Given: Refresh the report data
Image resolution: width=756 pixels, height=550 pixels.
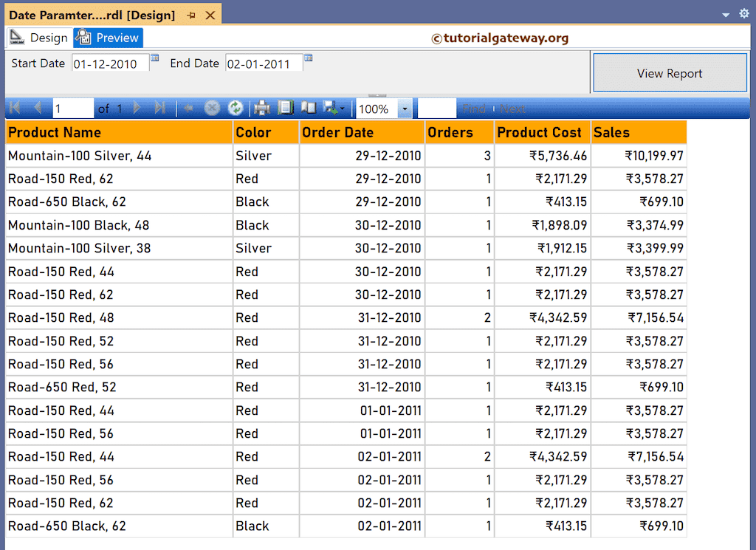Looking at the screenshot, I should click(x=236, y=108).
